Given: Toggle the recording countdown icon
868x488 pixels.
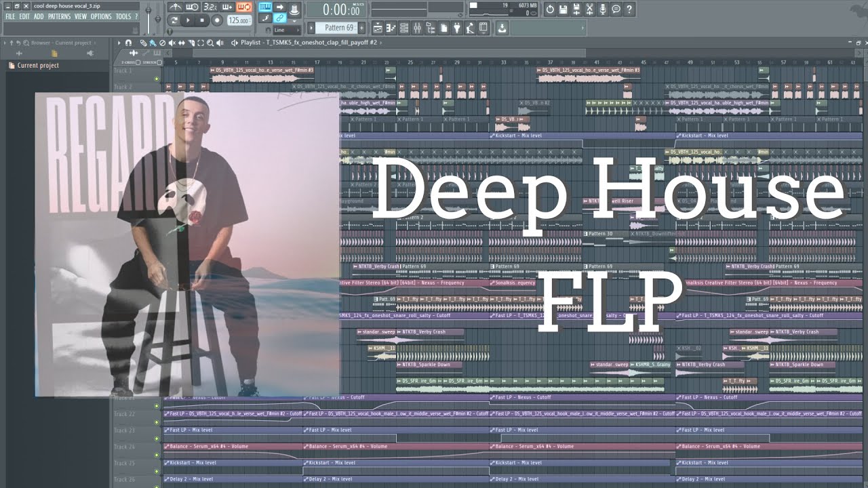Looking at the screenshot, I should (210, 7).
